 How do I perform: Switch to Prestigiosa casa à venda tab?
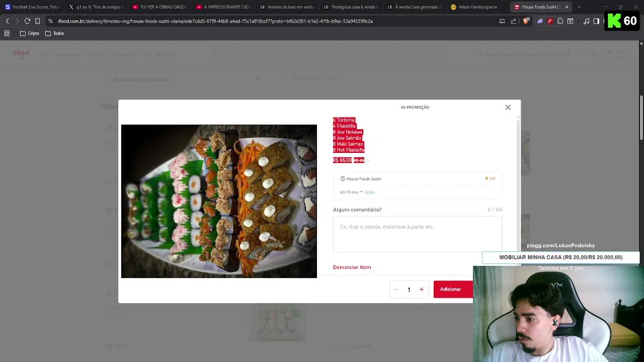(351, 7)
